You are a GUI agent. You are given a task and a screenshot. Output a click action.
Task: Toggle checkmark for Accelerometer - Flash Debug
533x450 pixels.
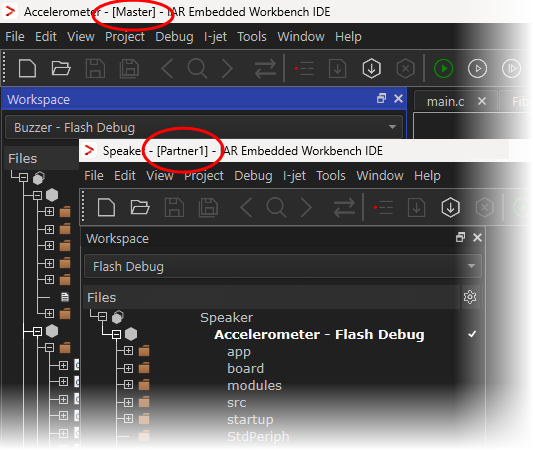(471, 334)
